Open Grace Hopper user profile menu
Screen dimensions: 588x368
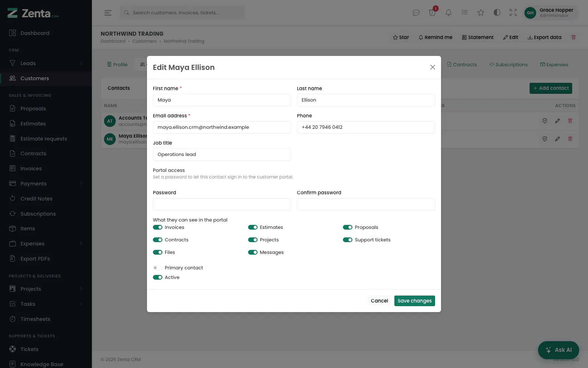click(x=551, y=13)
